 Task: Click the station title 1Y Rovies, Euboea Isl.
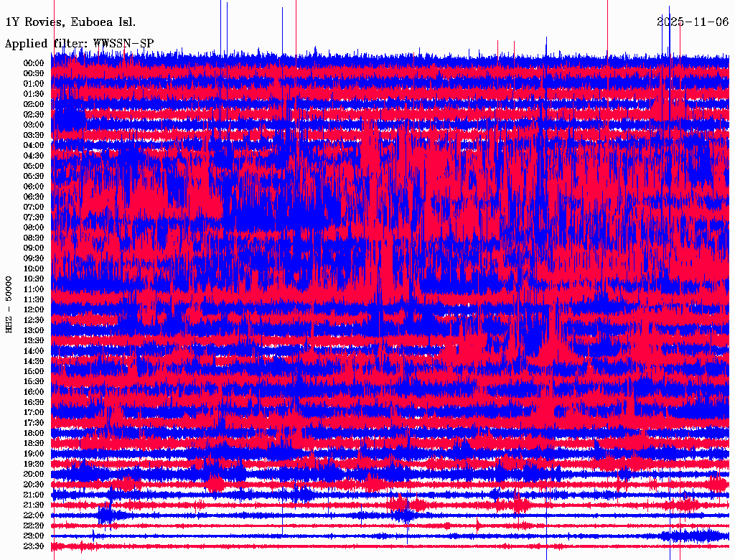(x=70, y=22)
